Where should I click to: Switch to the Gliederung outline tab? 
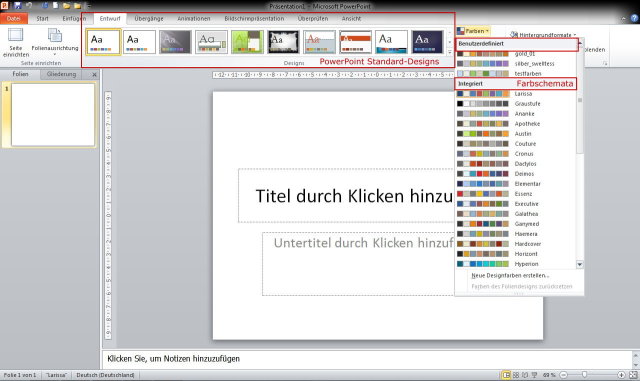(x=61, y=74)
